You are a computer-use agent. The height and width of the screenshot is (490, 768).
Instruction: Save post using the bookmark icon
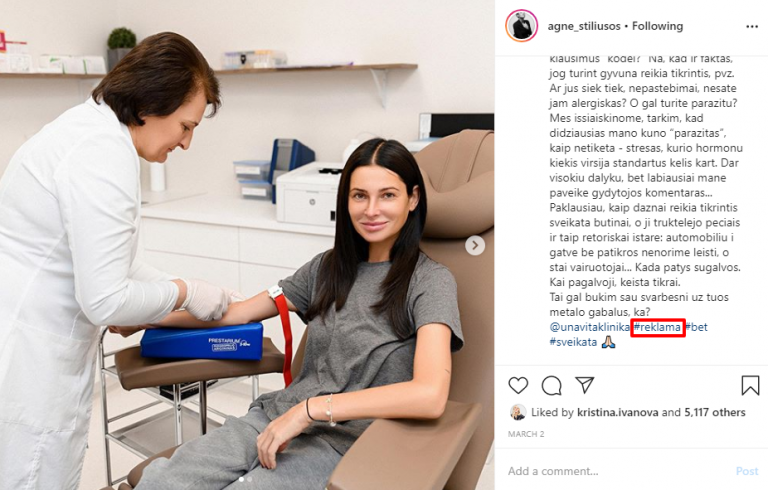(x=750, y=386)
